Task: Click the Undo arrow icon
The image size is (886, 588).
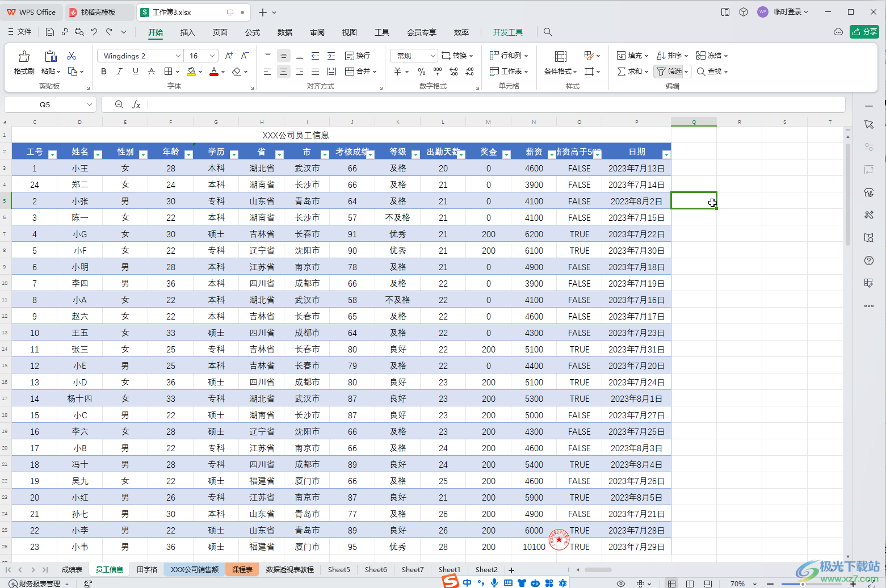Action: (x=94, y=32)
